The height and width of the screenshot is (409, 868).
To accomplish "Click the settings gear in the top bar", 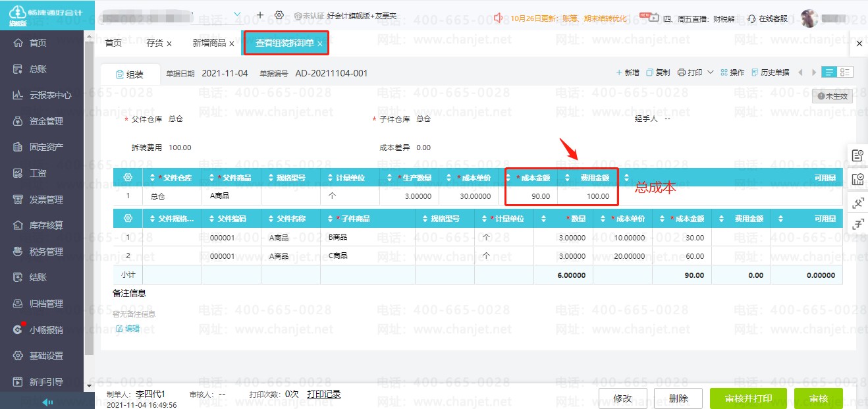I will [279, 15].
